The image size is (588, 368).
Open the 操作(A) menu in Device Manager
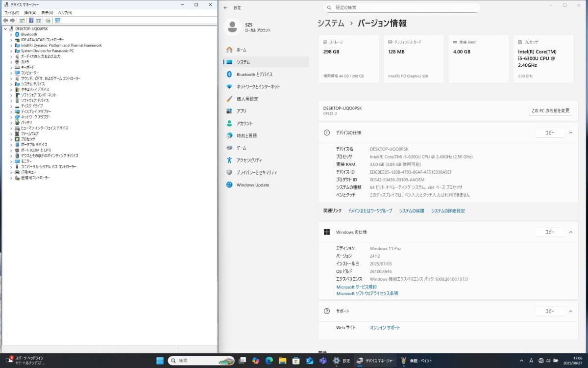(30, 13)
